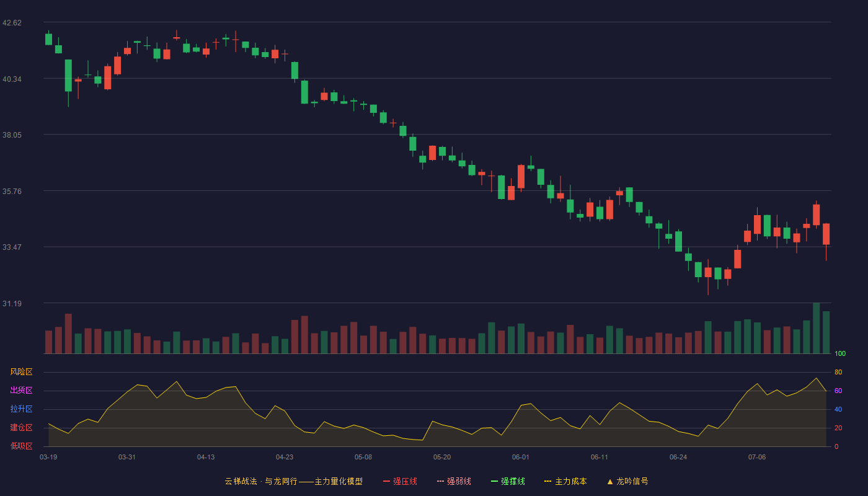Viewport: 868px width, 496px height.
Task: Click the 06-01 date label
Action: [x=521, y=457]
